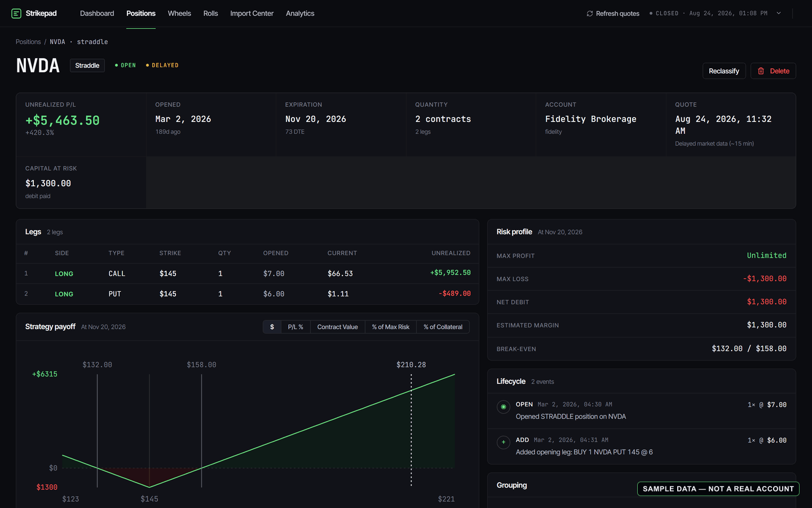Click the Strikepad logo icon
The width and height of the screenshot is (812, 508).
tap(16, 14)
